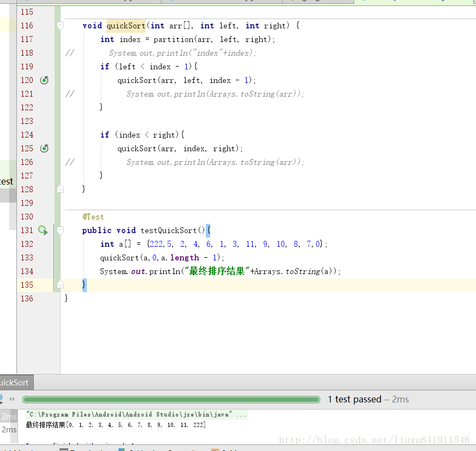Click the fold end marker on line 135

61,285
